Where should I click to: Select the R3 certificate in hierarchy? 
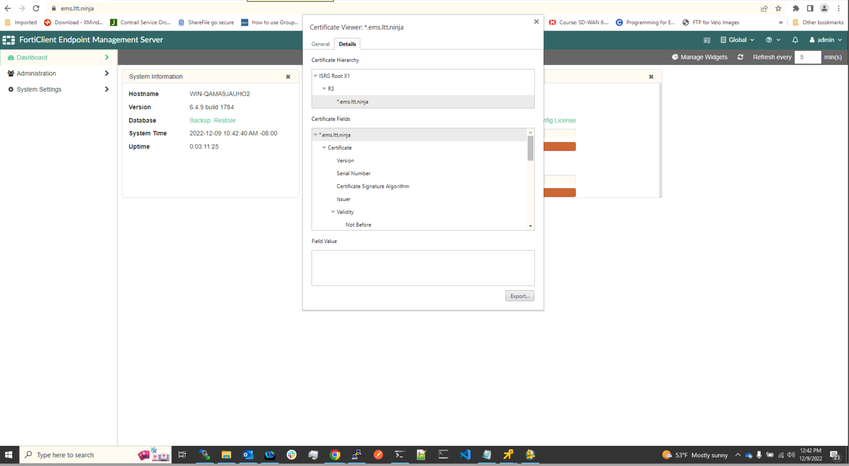coord(331,88)
